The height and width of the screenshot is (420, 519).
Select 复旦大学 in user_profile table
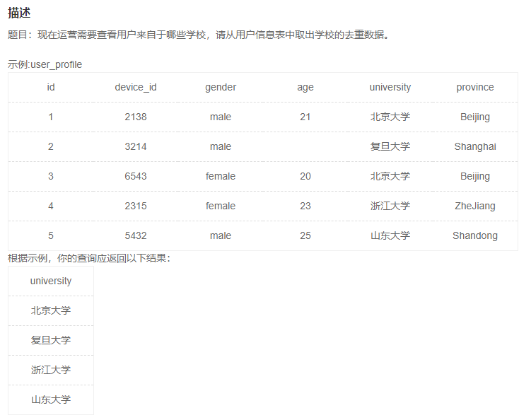390,146
